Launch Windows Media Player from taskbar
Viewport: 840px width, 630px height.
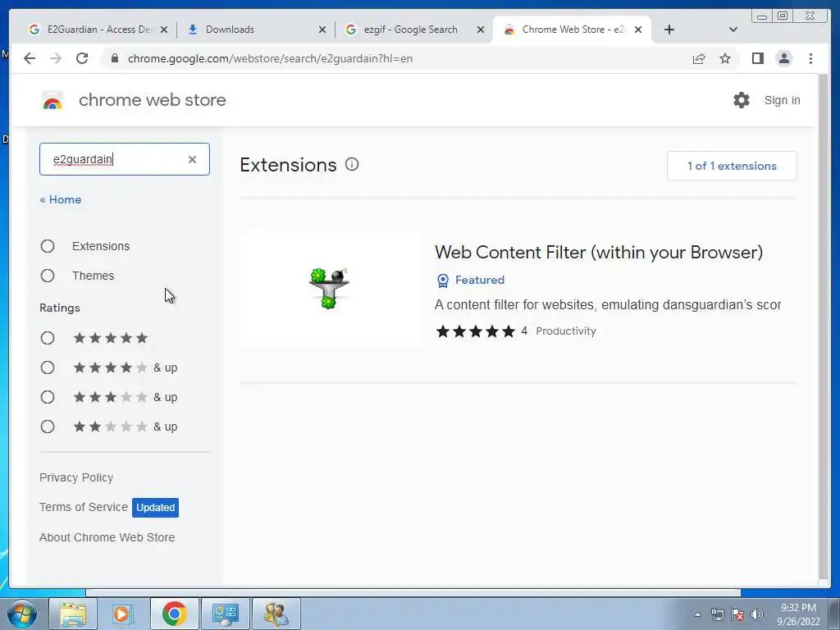[122, 614]
